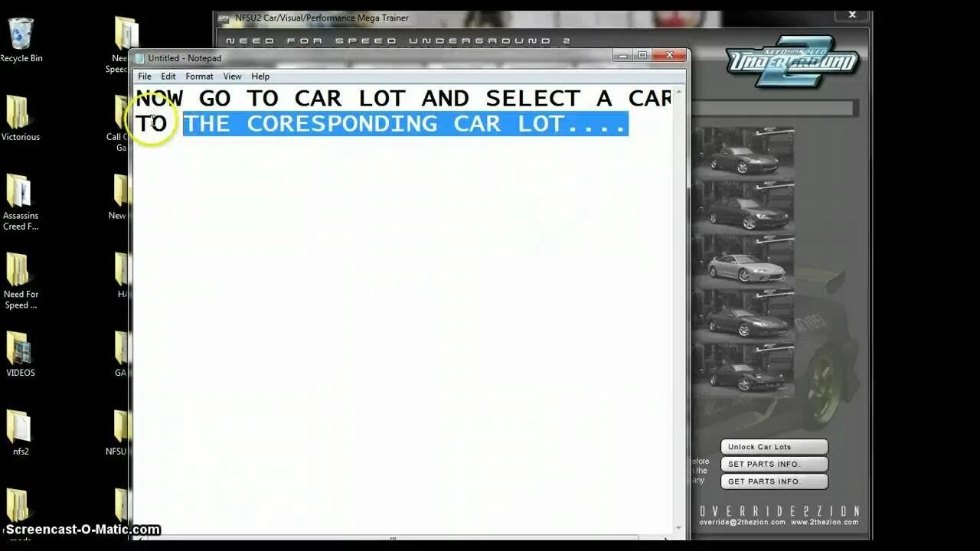This screenshot has width=980, height=551.
Task: Select the Victorious folder on desktop
Action: [20, 119]
